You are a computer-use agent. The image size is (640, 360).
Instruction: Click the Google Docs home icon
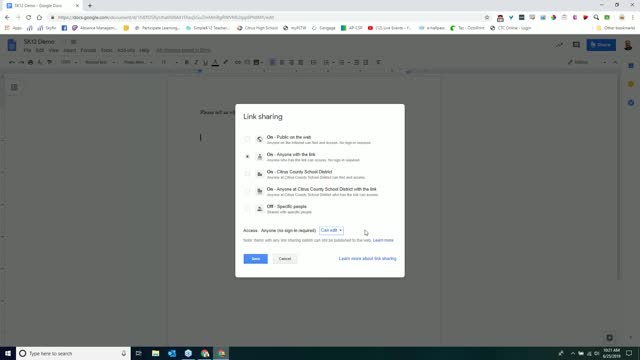tap(12, 45)
